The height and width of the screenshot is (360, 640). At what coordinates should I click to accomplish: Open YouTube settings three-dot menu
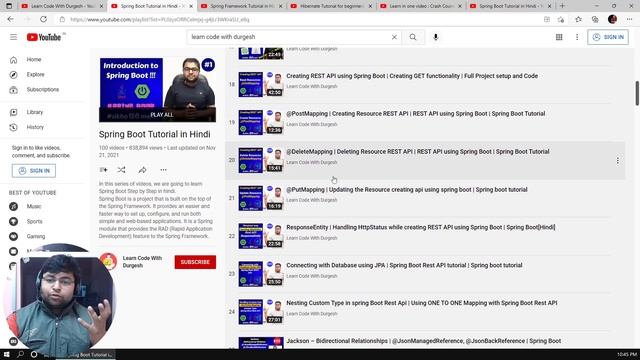[577, 37]
